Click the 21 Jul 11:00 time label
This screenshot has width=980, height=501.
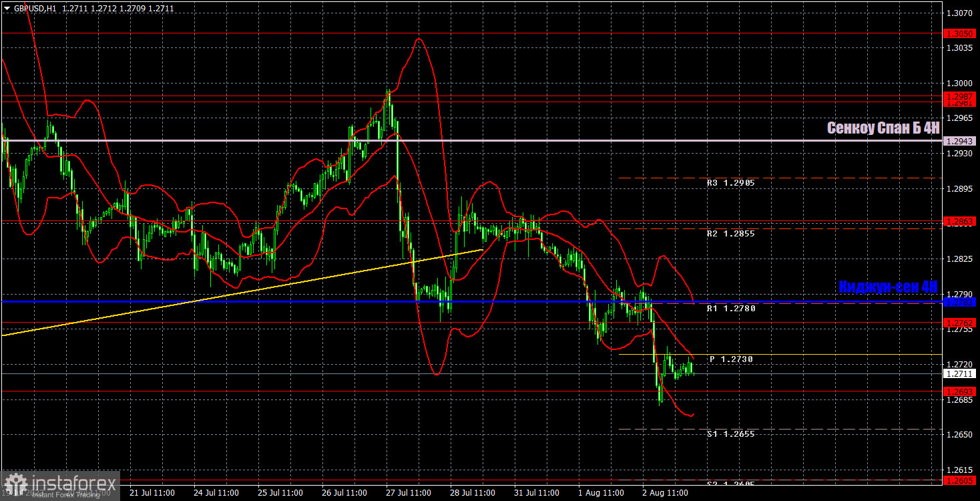[152, 493]
